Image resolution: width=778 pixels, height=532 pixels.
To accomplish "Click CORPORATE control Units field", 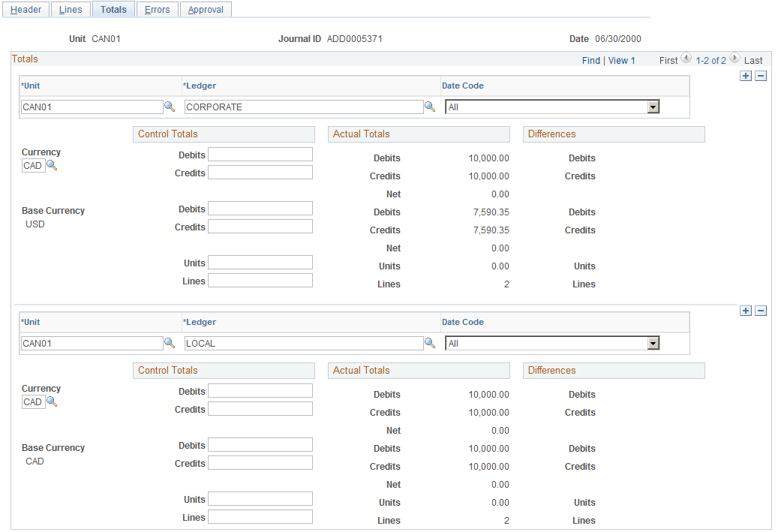I will coord(260,263).
